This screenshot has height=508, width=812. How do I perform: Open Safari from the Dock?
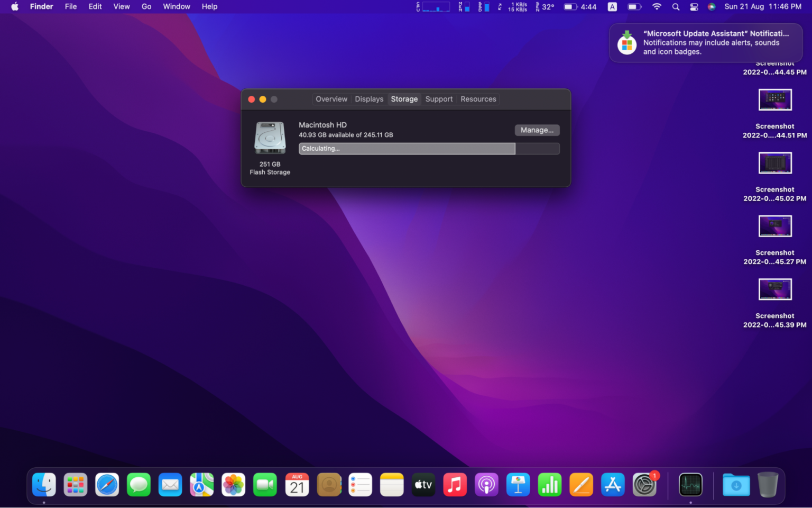pyautogui.click(x=107, y=485)
